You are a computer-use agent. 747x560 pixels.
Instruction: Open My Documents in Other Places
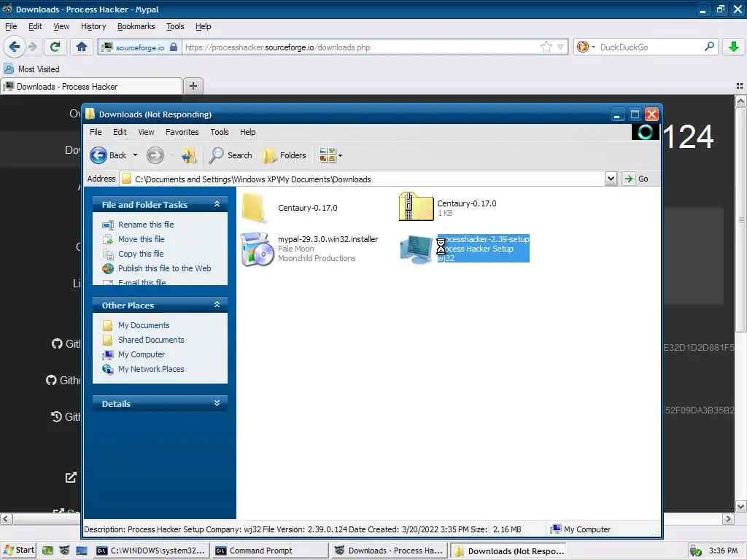pyautogui.click(x=144, y=325)
